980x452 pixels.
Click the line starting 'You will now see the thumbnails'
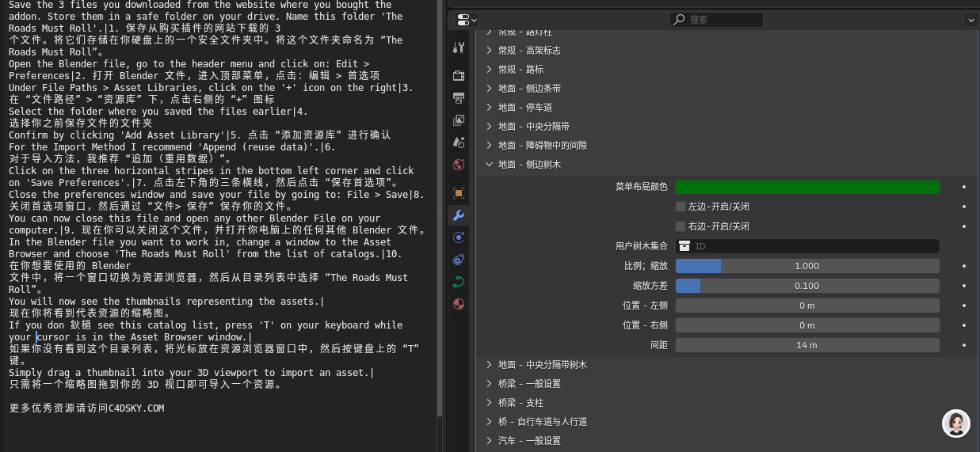point(166,302)
